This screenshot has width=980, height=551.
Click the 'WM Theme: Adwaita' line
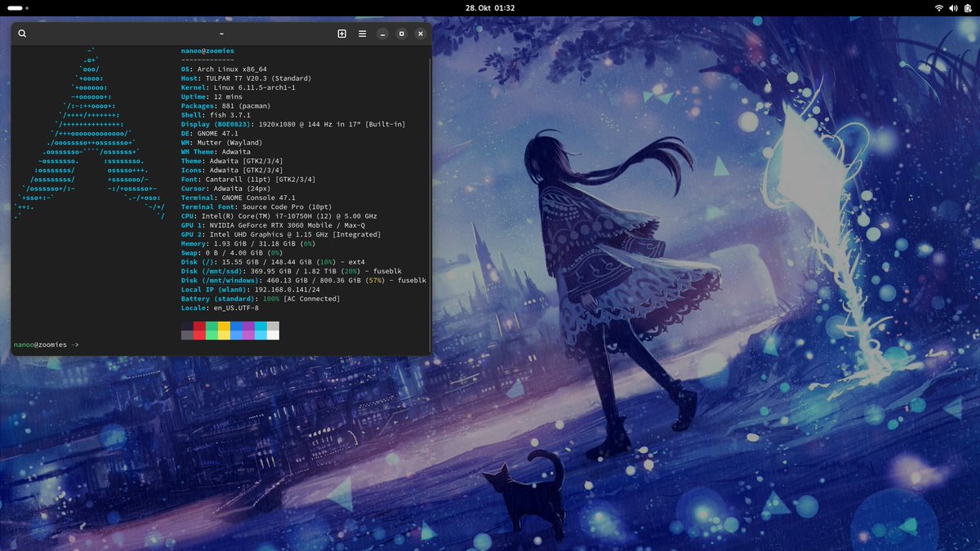216,152
